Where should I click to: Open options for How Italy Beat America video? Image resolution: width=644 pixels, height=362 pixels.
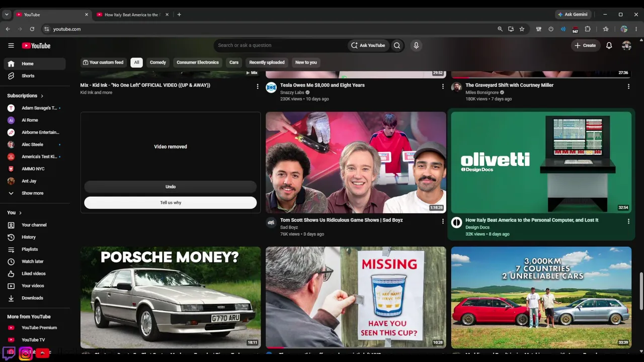tap(628, 221)
